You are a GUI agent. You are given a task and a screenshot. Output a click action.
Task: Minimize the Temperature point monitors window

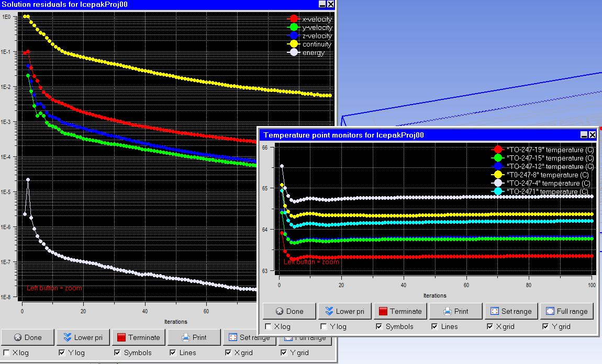pyautogui.click(x=584, y=134)
